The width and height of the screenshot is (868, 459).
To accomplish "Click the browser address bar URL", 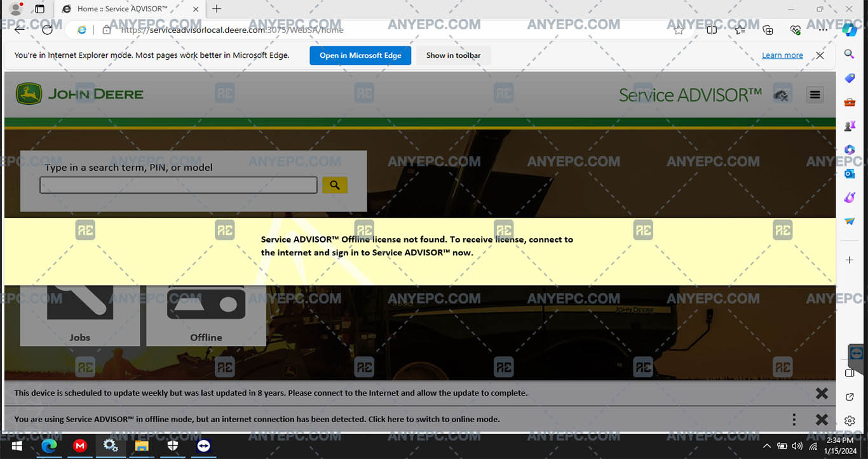I will [x=232, y=30].
